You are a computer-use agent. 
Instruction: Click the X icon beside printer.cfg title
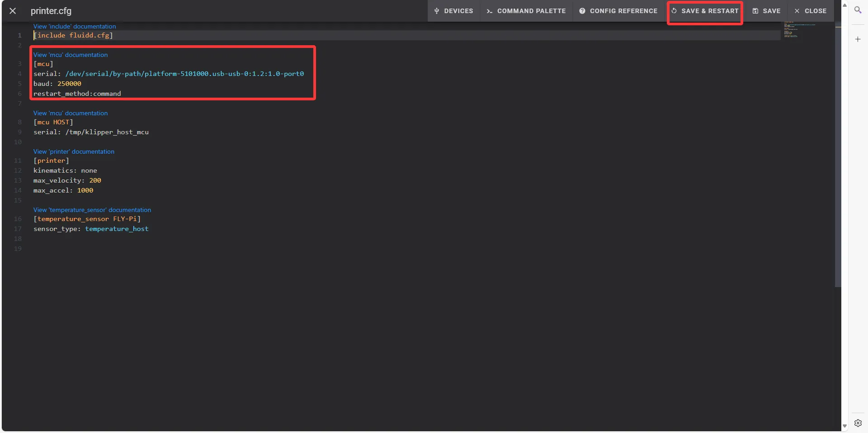click(x=13, y=11)
